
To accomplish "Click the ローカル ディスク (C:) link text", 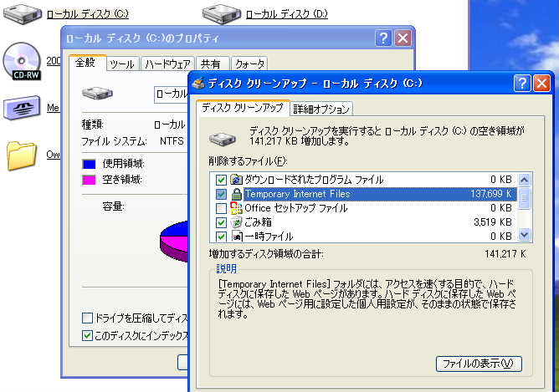I will pyautogui.click(x=88, y=14).
